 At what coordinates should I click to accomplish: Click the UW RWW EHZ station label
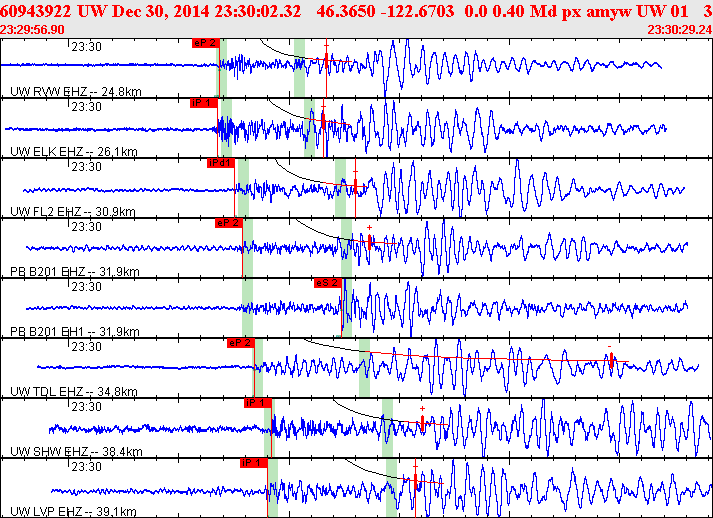tap(75, 92)
